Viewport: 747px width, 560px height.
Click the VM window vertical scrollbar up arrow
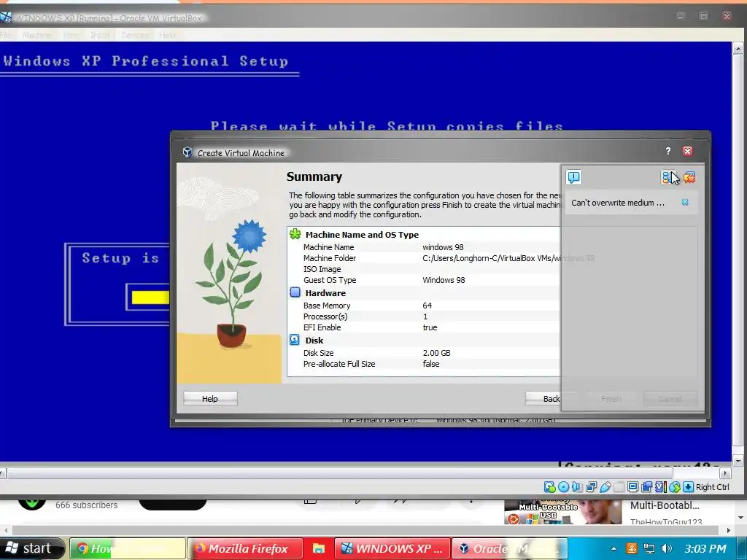(738, 48)
